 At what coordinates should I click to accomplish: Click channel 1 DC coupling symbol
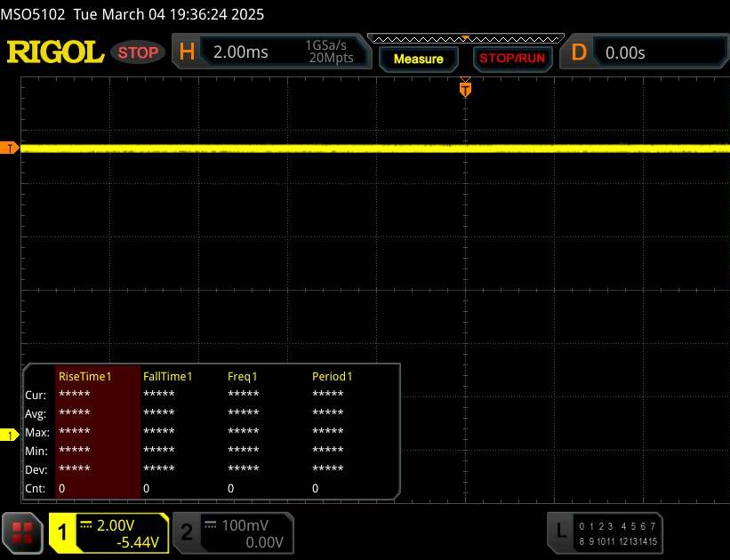pyautogui.click(x=85, y=524)
